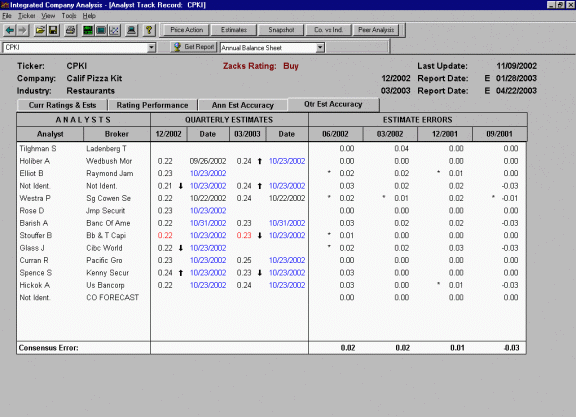Click the red 0.22 estimate for Stouffer B

tap(165, 236)
